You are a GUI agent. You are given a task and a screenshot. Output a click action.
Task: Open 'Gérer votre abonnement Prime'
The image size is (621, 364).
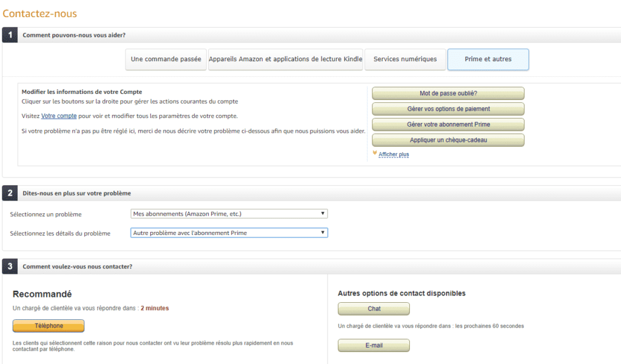pos(448,125)
